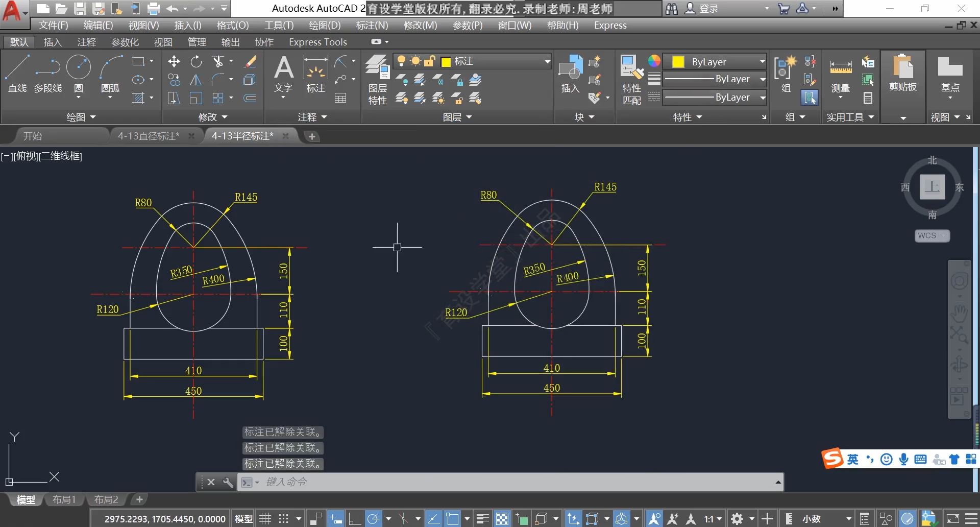The height and width of the screenshot is (527, 980).
Task: Open the ByLayer linetype dropdown
Action: point(715,97)
